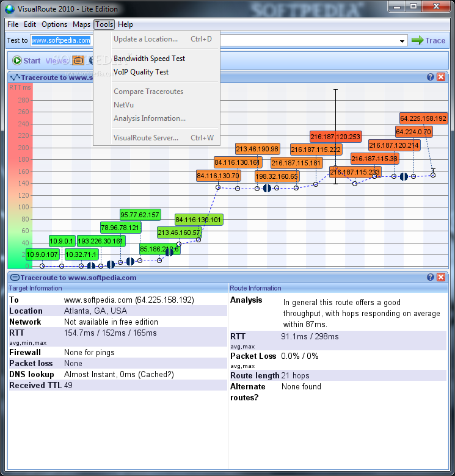Click the Route length 21 hops value
The height and width of the screenshot is (476, 455).
pyautogui.click(x=295, y=376)
